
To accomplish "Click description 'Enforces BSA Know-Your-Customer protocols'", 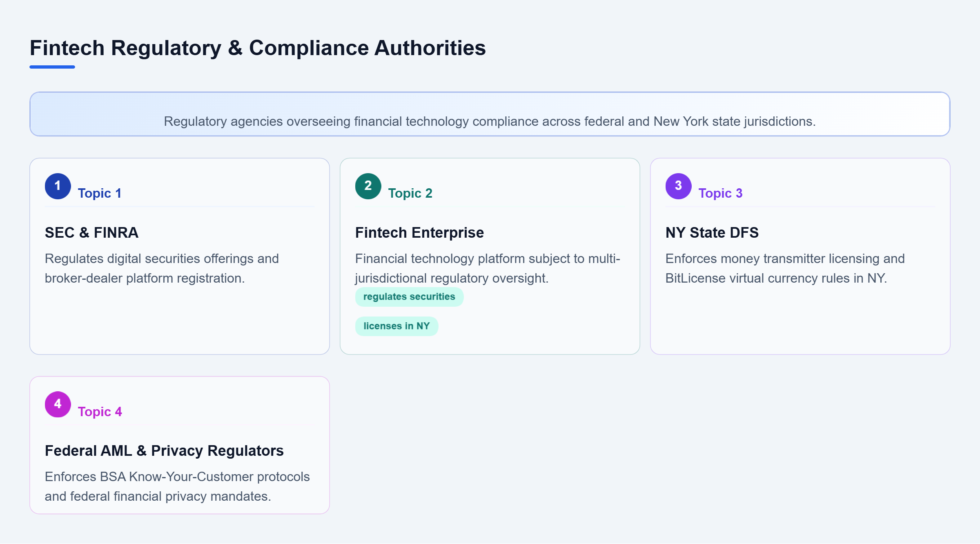I will (177, 486).
